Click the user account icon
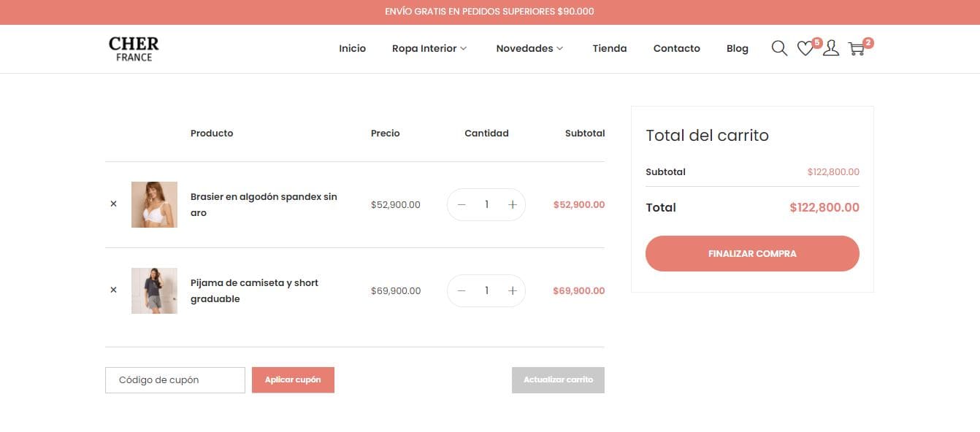The height and width of the screenshot is (432, 980). click(831, 48)
